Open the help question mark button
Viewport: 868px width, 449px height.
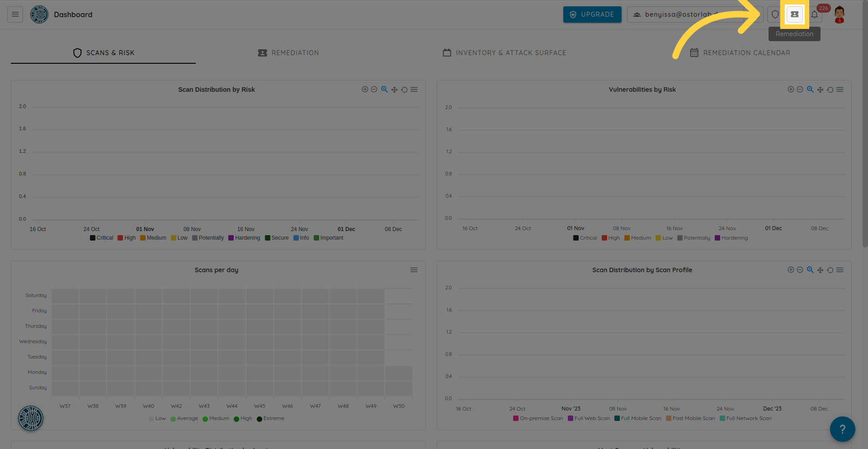(842, 429)
